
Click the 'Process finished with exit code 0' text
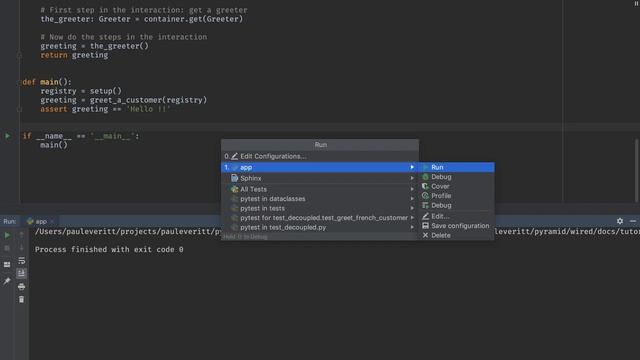click(x=109, y=249)
